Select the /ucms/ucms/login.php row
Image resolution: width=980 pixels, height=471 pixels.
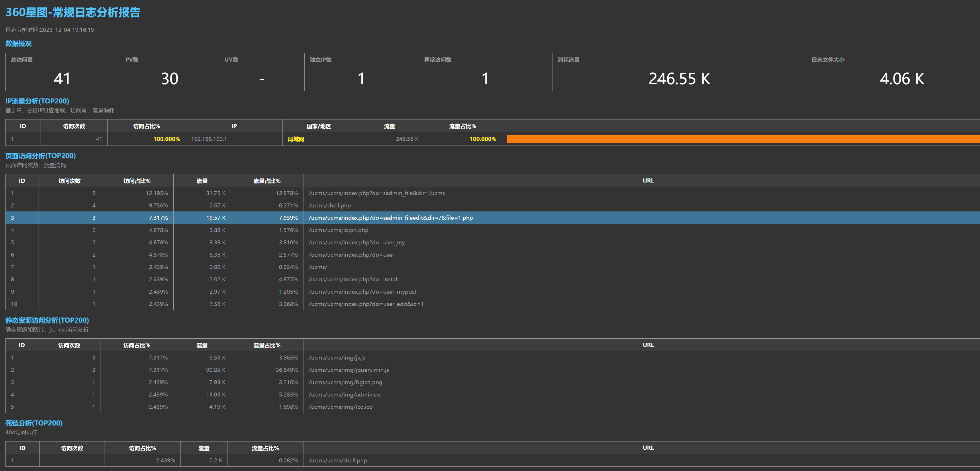point(493,230)
